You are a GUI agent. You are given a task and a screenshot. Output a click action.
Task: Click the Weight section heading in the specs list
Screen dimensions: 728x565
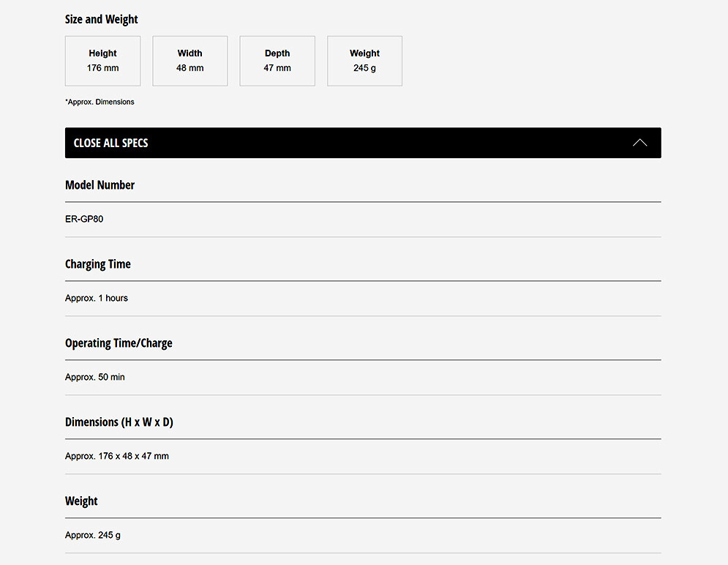[81, 501]
